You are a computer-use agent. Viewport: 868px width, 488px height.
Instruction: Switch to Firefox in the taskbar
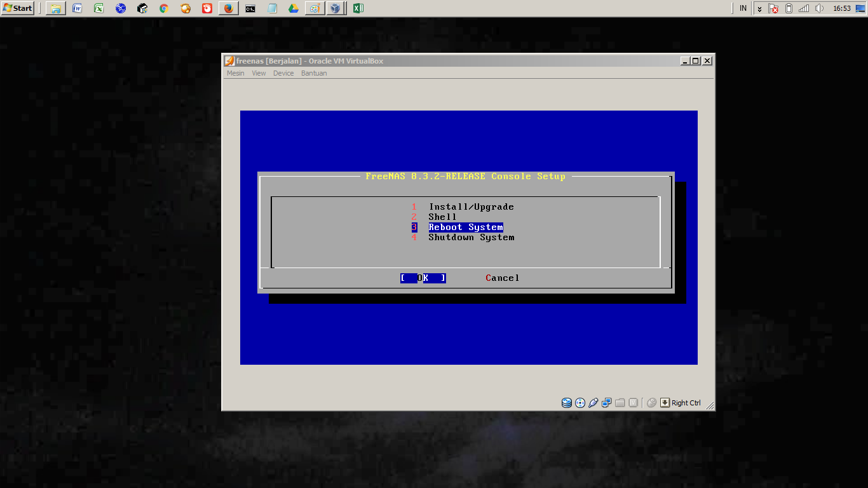tap(229, 8)
